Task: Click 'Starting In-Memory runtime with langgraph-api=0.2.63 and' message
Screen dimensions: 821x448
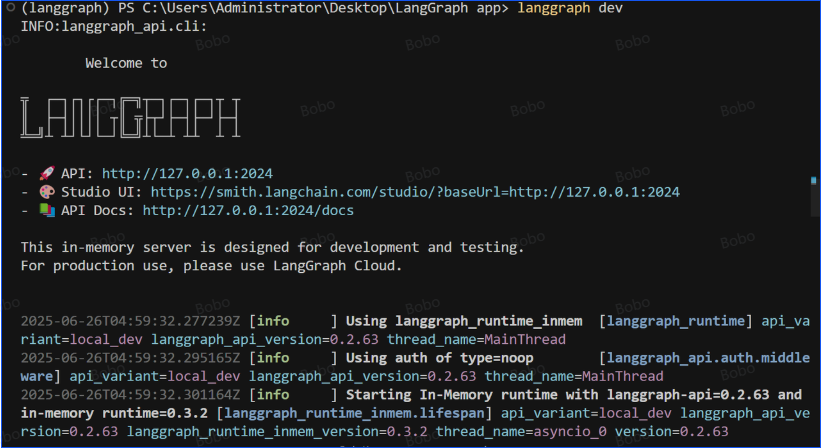Action: coord(574,395)
